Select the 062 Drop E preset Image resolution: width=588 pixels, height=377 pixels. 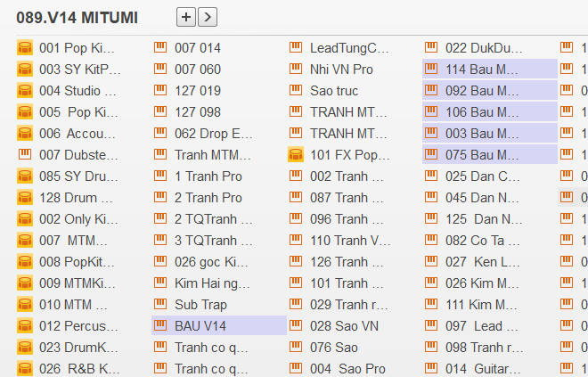(x=213, y=134)
